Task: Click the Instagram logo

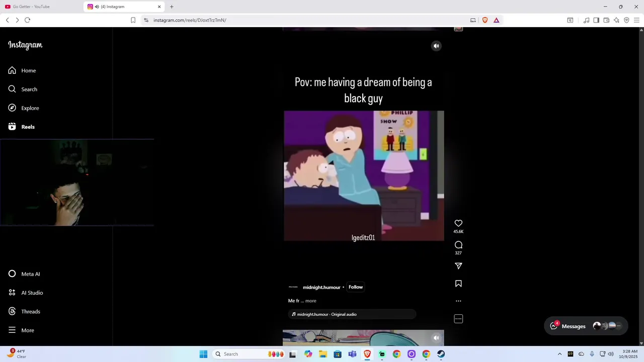Action: tap(25, 45)
